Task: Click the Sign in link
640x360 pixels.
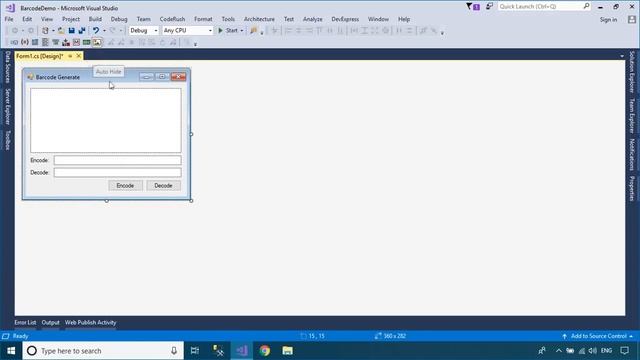Action: coord(608,19)
